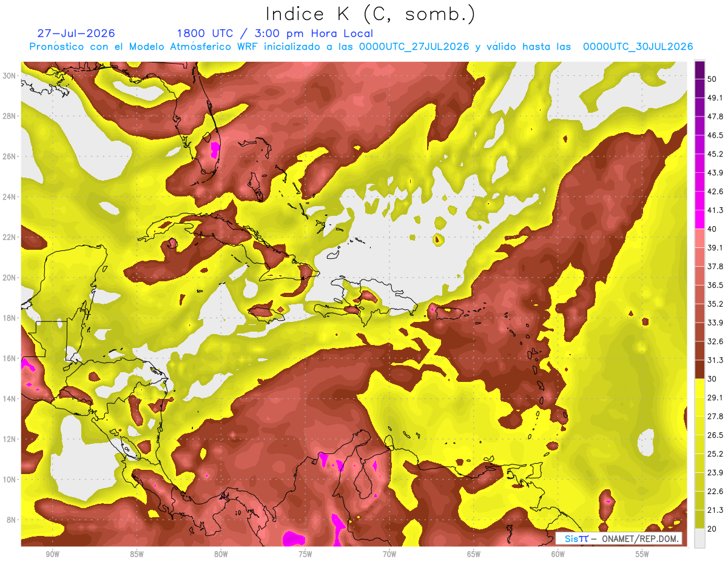Click the '70W' longitude label
The height and width of the screenshot is (562, 728).
(389, 555)
